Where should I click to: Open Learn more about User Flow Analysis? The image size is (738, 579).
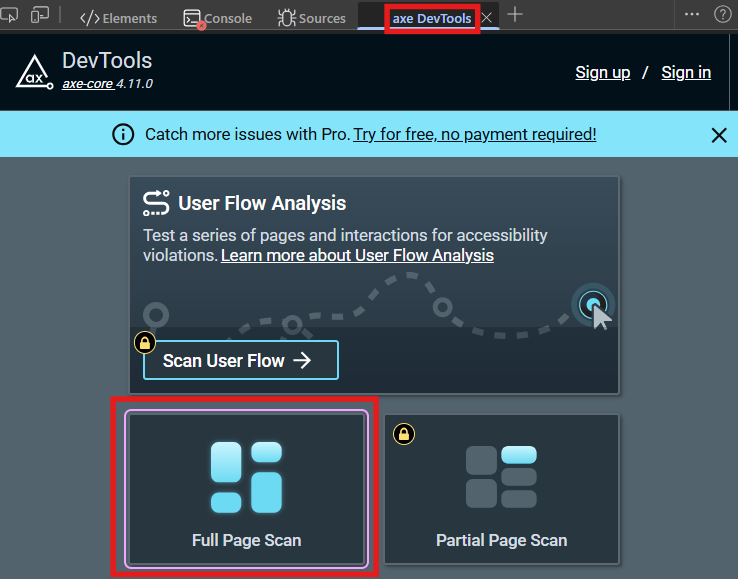(x=357, y=255)
